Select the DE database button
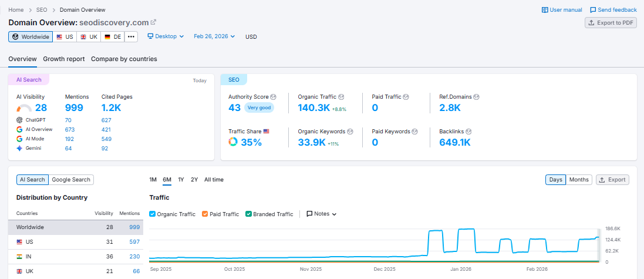Viewport: 644px width, 279px height. pos(113,36)
